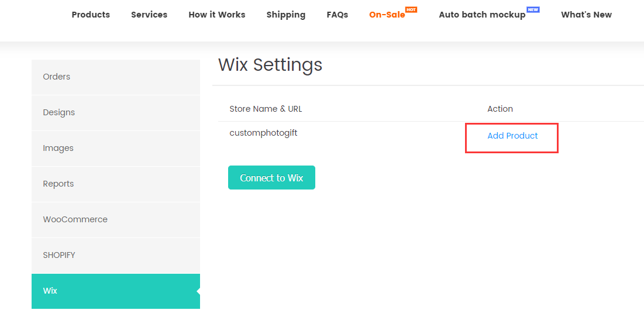Open How it Works page
Screen dimensions: 644x310
217,15
